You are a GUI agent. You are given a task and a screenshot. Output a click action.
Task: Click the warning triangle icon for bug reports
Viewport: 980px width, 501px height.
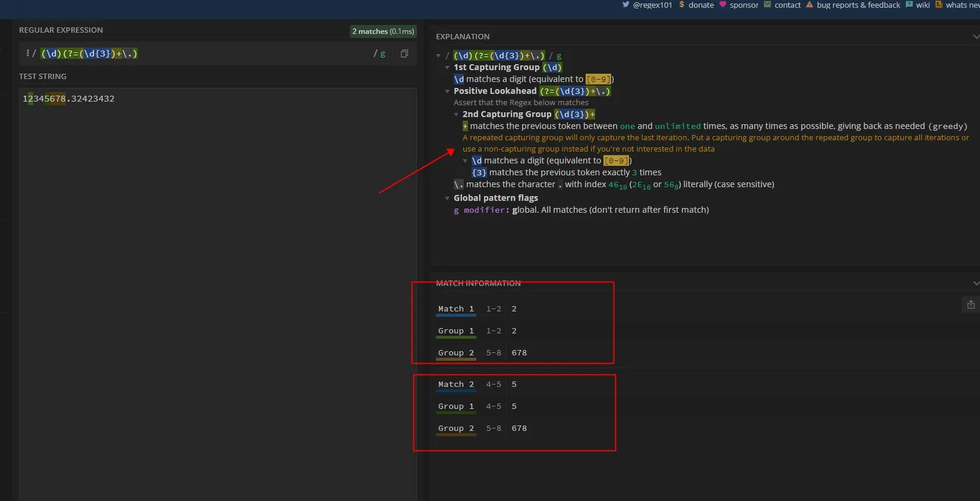(809, 5)
